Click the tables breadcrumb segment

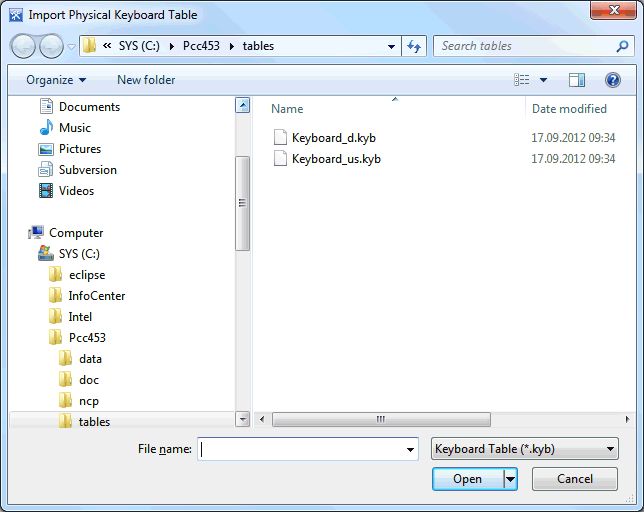(x=258, y=46)
